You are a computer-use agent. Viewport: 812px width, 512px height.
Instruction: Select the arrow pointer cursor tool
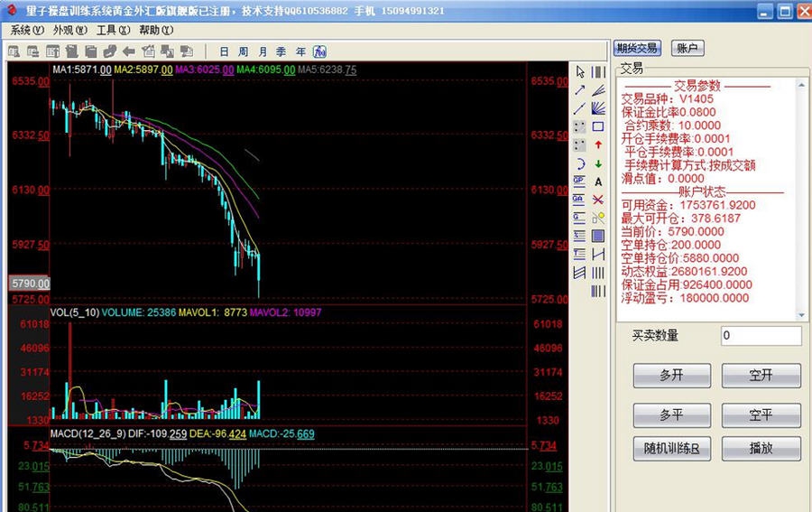coord(580,71)
